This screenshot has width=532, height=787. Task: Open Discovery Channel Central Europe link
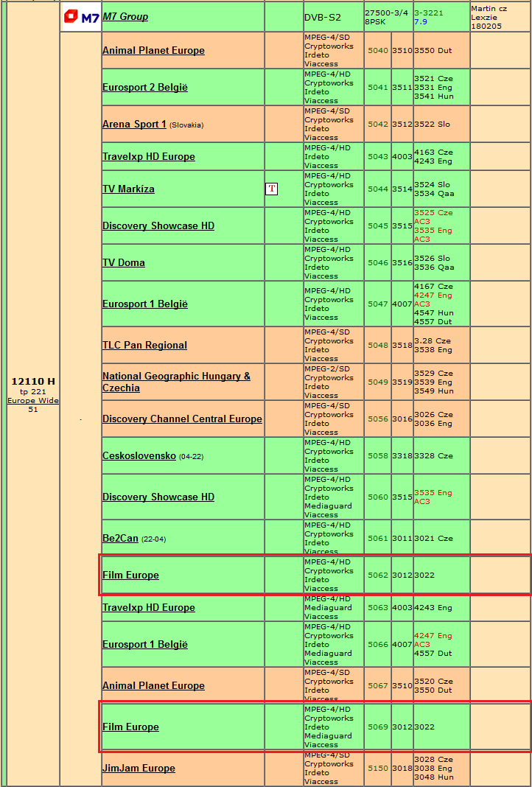[x=182, y=419]
